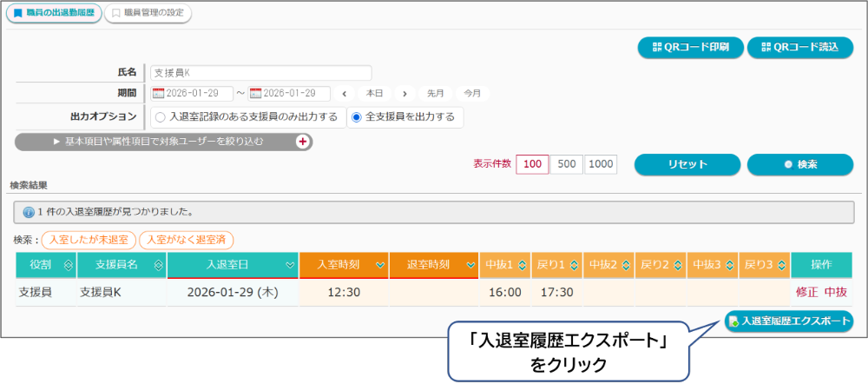Screen dimensions: 868x384
Task: Open 職員の出退勤履歴 tab
Action: pos(52,14)
